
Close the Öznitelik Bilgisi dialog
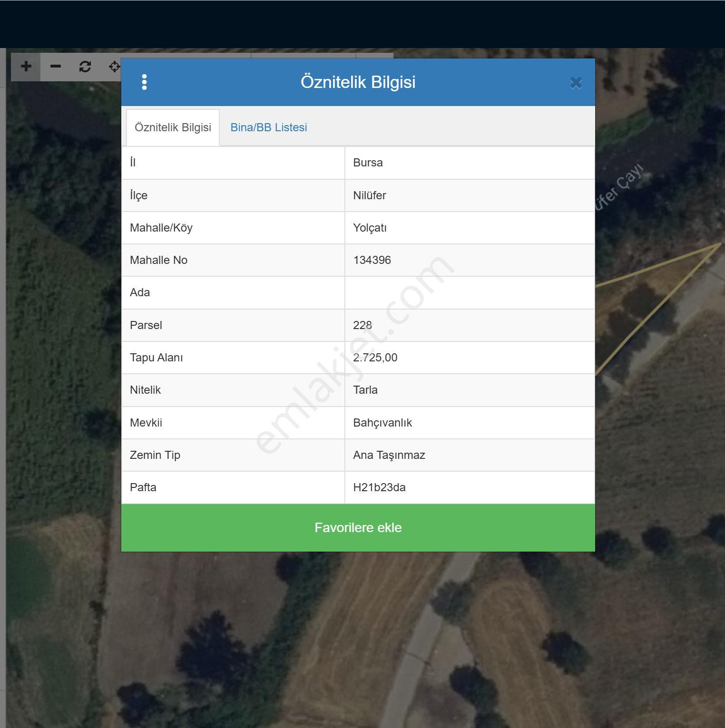point(576,83)
